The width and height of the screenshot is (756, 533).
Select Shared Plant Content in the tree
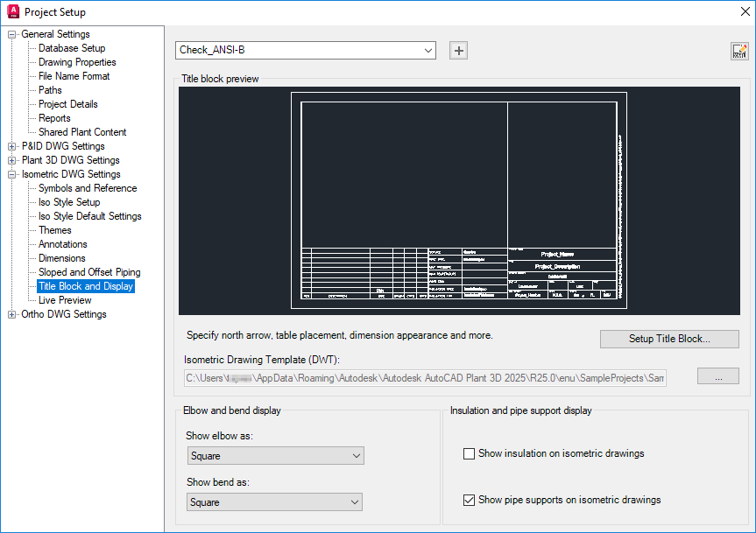point(82,132)
